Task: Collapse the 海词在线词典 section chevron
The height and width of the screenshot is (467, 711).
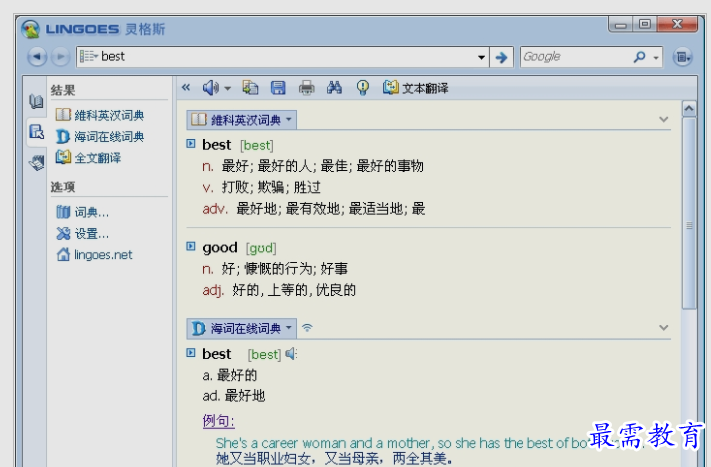Action: click(663, 328)
